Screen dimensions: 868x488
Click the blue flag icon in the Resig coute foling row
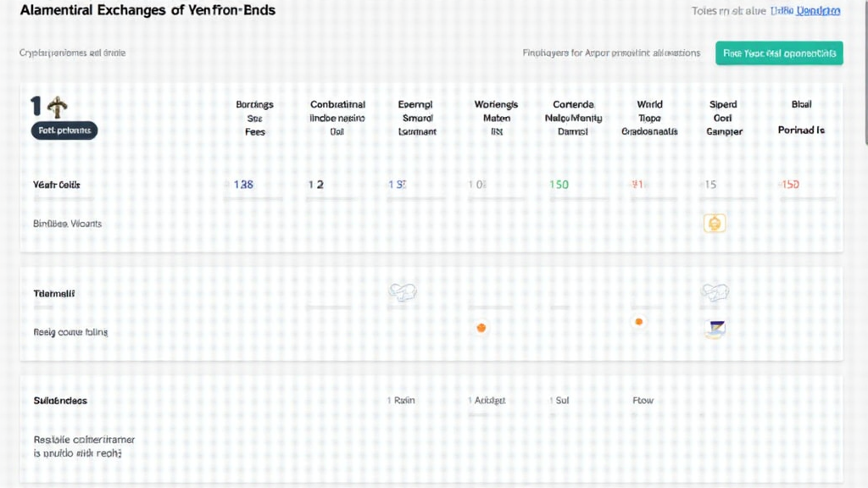click(x=715, y=330)
